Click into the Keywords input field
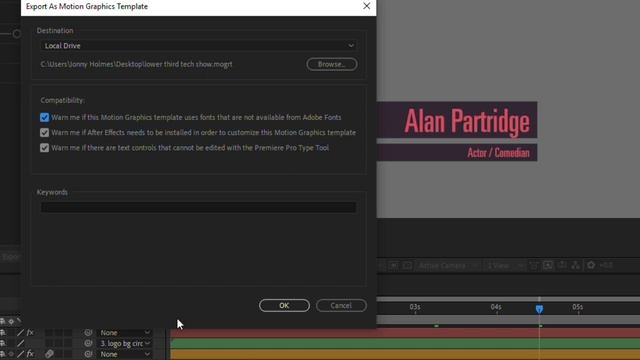The image size is (640, 360). click(198, 207)
